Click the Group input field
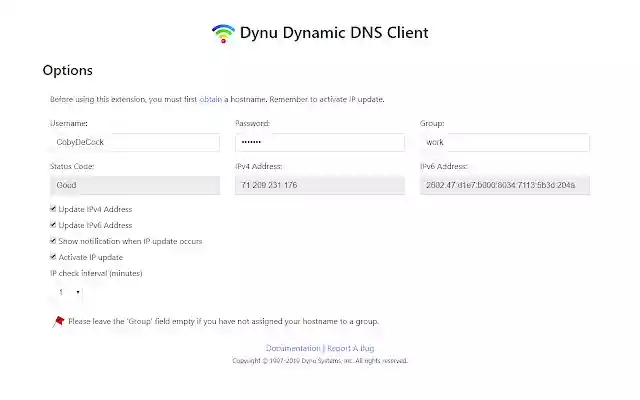This screenshot has width=640, height=400. (x=504, y=142)
